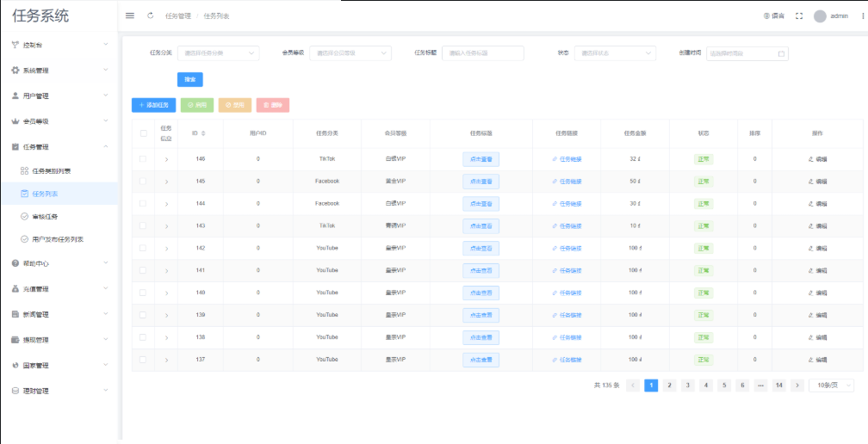Check the checkbox for row ID 142
Image resolution: width=868 pixels, height=444 pixels.
[143, 248]
